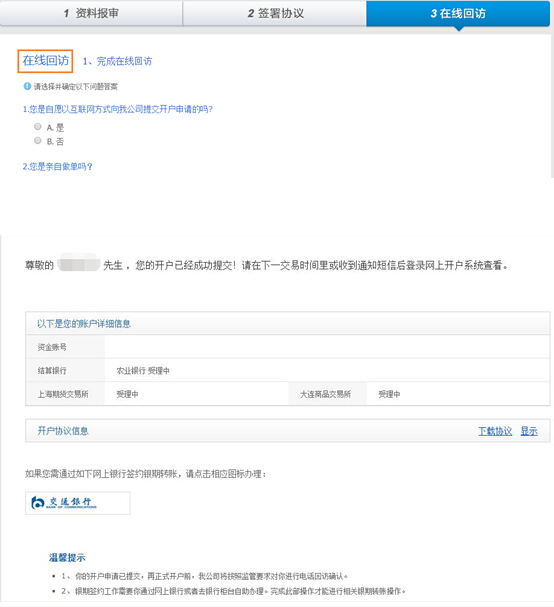Click the 完成在线回访 step label

tap(117, 61)
